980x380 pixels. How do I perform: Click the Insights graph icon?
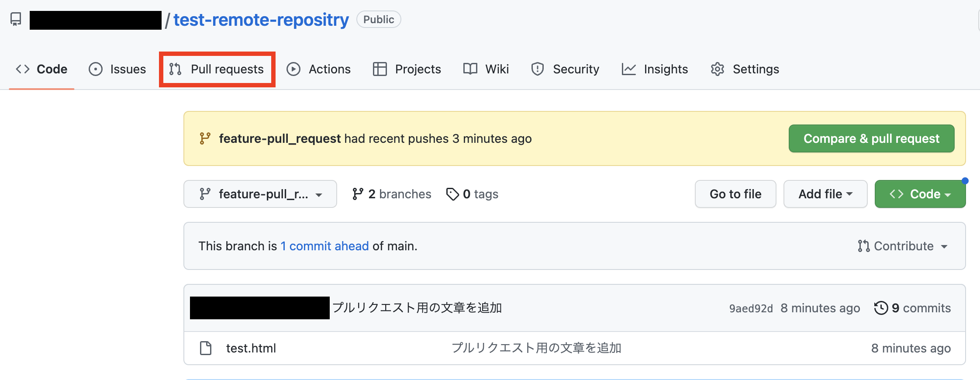coord(629,69)
